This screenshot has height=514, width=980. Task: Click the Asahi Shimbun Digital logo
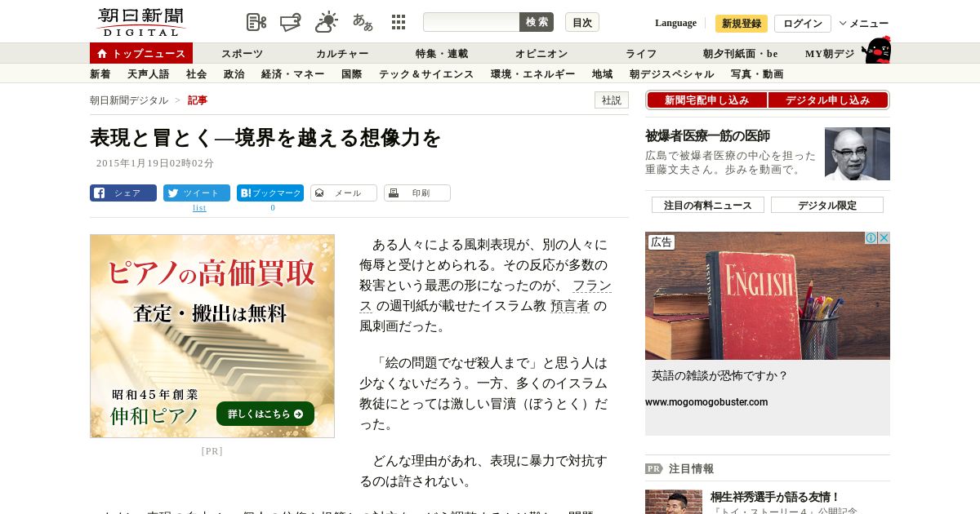click(x=140, y=22)
